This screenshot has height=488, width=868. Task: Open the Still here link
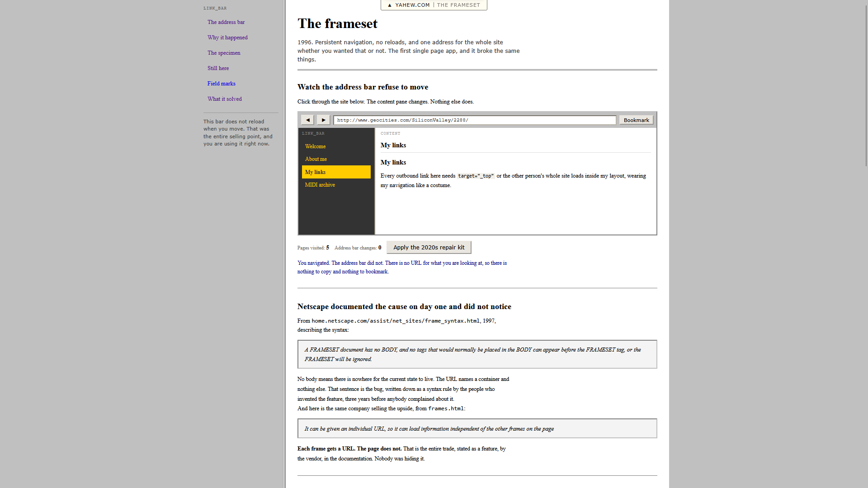218,68
